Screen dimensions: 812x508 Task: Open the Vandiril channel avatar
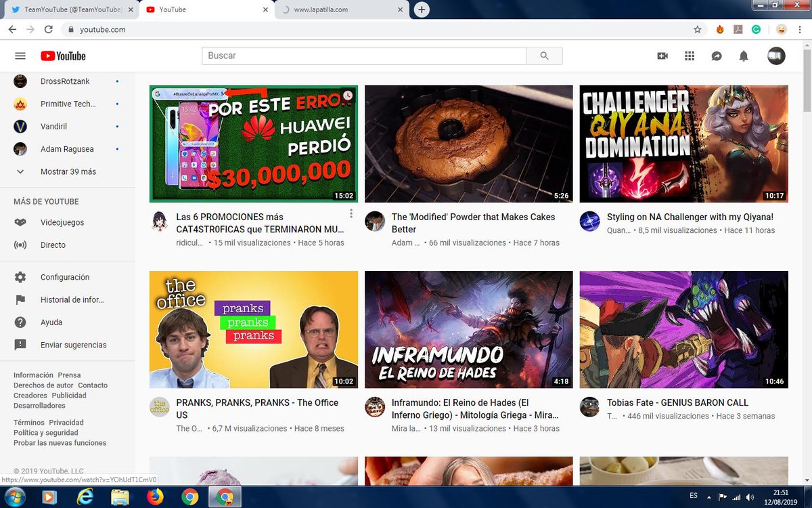point(20,127)
